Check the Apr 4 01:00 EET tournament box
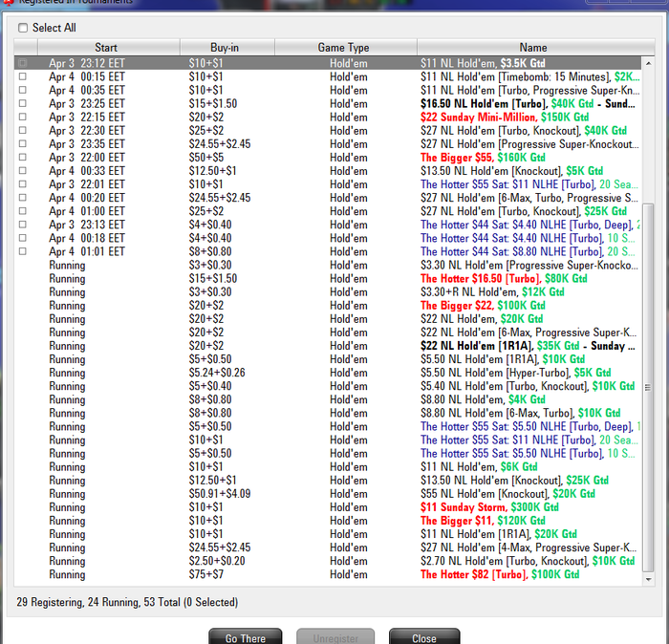Viewport: 669px width, 644px height. point(23,211)
